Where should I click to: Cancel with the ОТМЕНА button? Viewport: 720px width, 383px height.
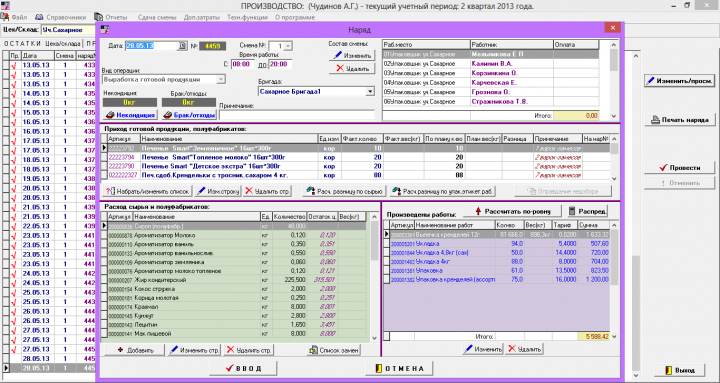pos(399,368)
